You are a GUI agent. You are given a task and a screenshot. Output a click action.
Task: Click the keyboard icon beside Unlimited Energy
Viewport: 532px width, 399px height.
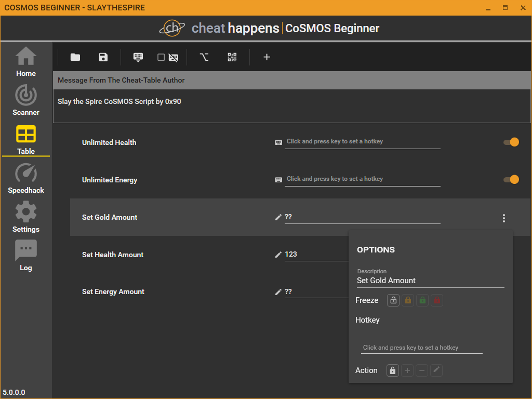click(278, 180)
